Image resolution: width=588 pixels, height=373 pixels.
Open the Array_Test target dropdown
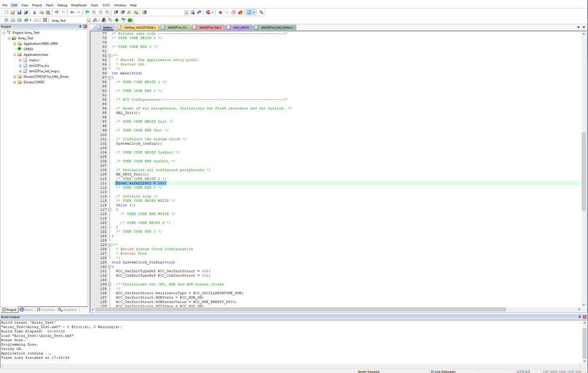click(x=89, y=20)
